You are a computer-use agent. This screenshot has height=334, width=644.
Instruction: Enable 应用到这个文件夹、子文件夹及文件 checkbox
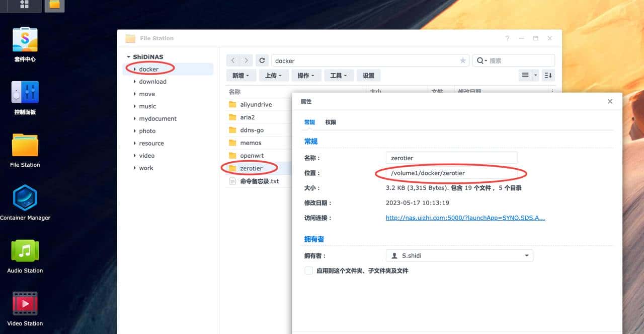tap(308, 271)
